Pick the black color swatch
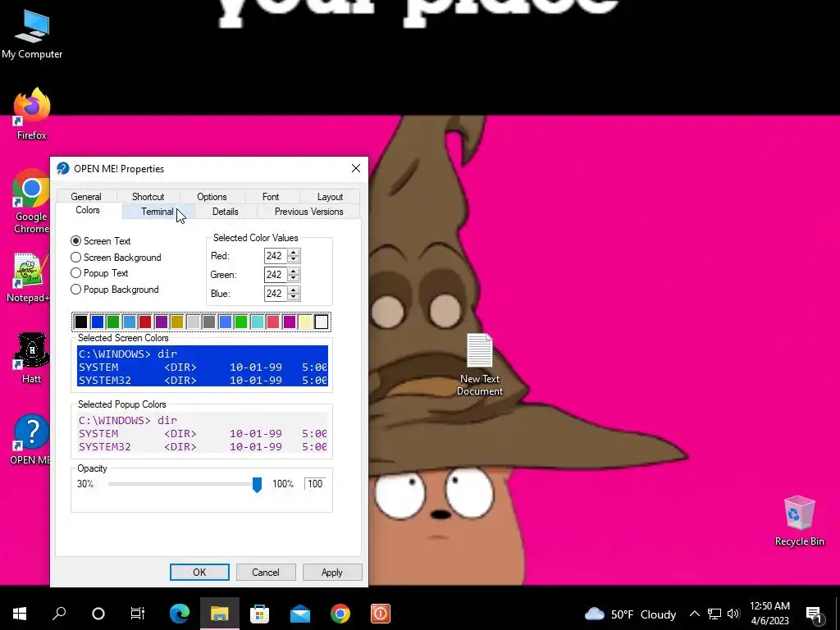This screenshot has width=840, height=630. click(81, 322)
